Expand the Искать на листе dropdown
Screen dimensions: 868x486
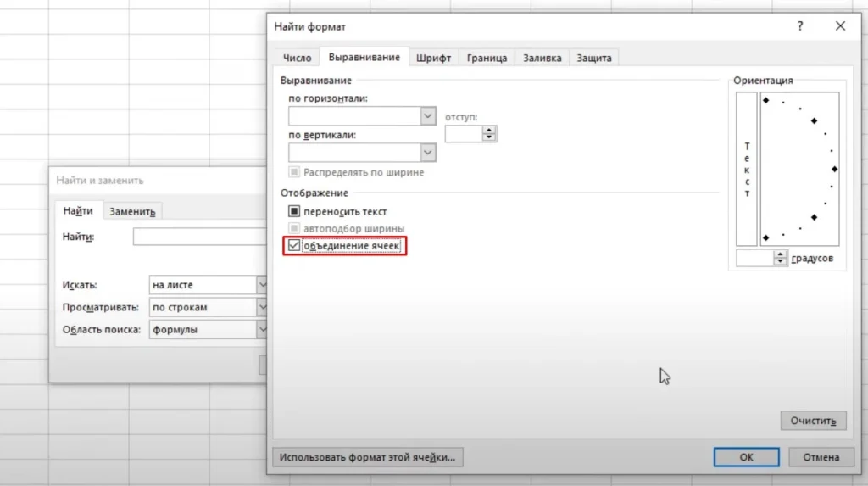[262, 285]
